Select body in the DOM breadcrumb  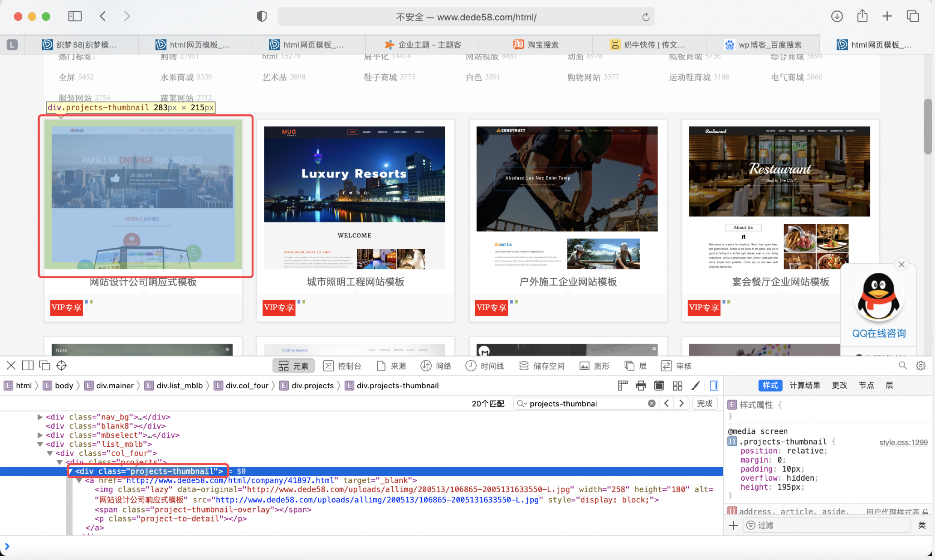(x=58, y=386)
